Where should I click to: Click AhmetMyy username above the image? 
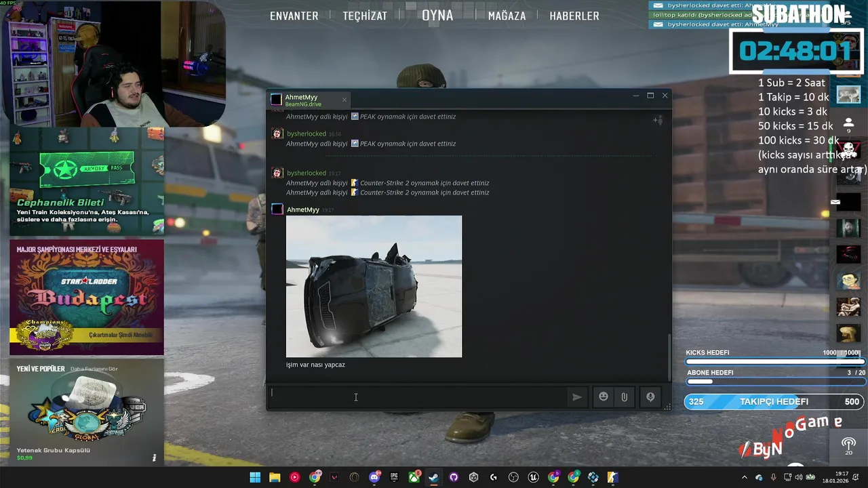point(303,210)
